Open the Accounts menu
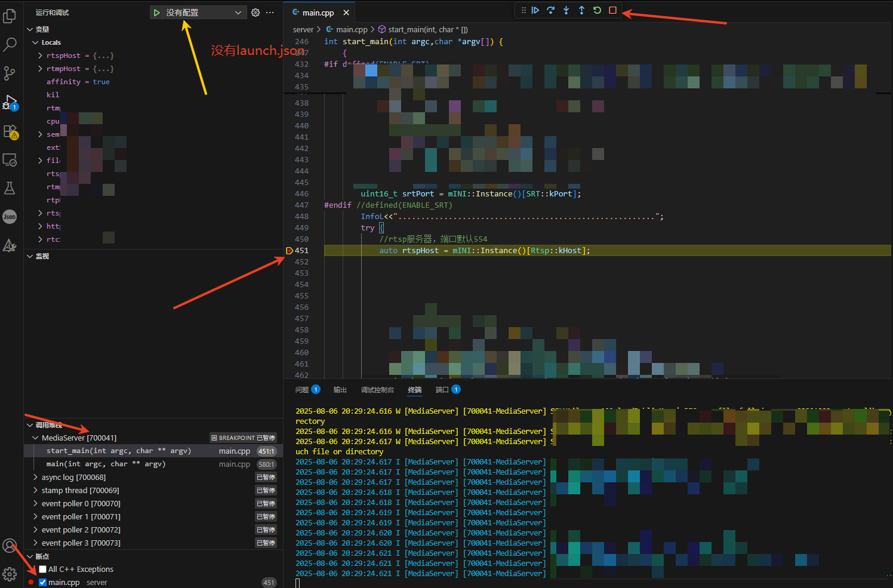This screenshot has width=893, height=588. click(x=10, y=546)
